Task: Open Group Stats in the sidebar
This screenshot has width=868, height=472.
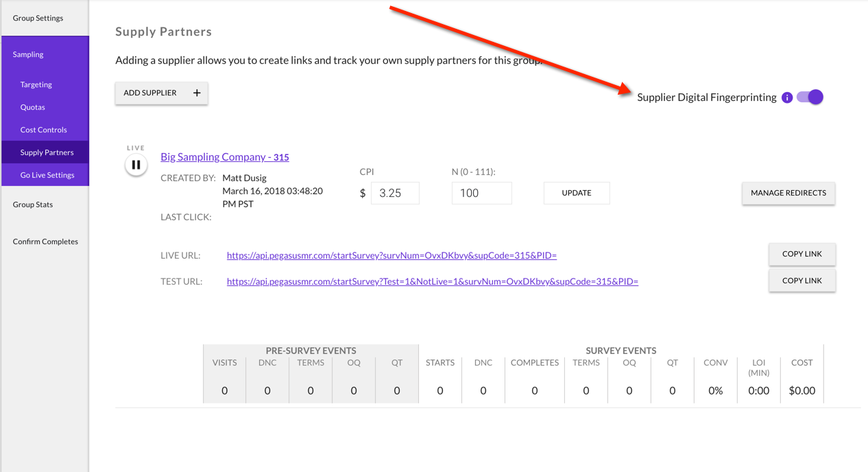Action: click(32, 204)
